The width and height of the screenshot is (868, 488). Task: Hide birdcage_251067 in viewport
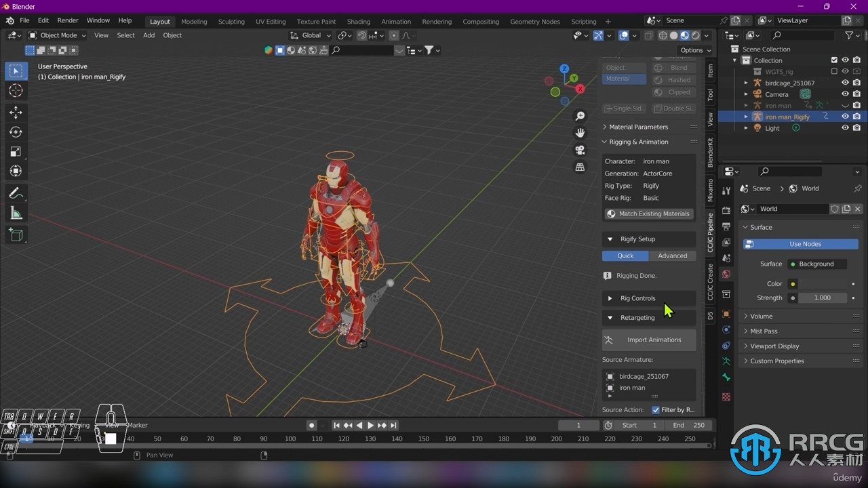(845, 83)
